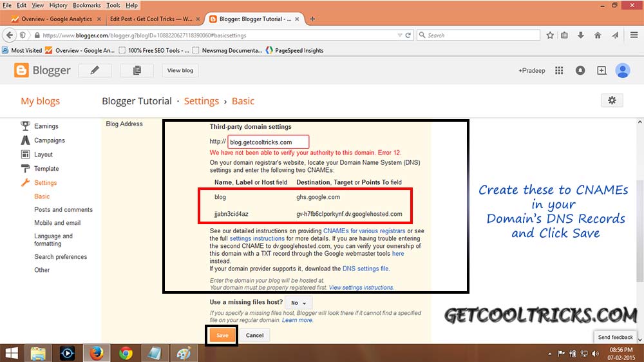Show bookmarks list icon in toolbar
This screenshot has height=362, width=644.
[x=564, y=35]
